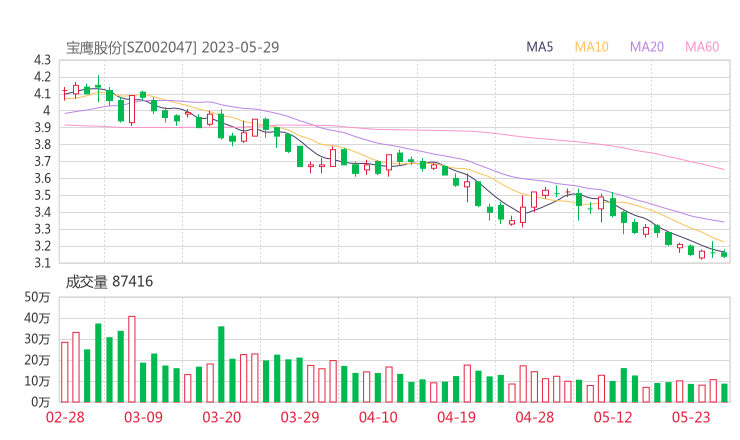The width and height of the screenshot is (740, 440).
Task: Click the 02-28 date axis label
Action: pos(65,417)
